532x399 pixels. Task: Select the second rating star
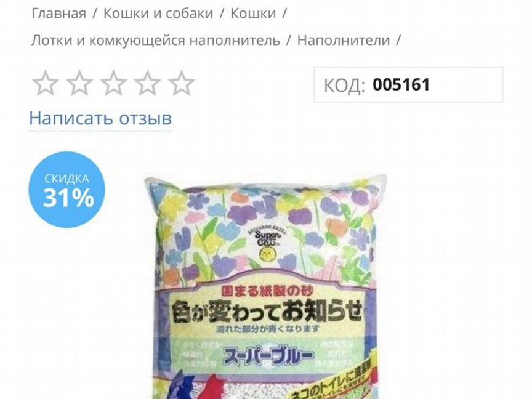pos(79,83)
